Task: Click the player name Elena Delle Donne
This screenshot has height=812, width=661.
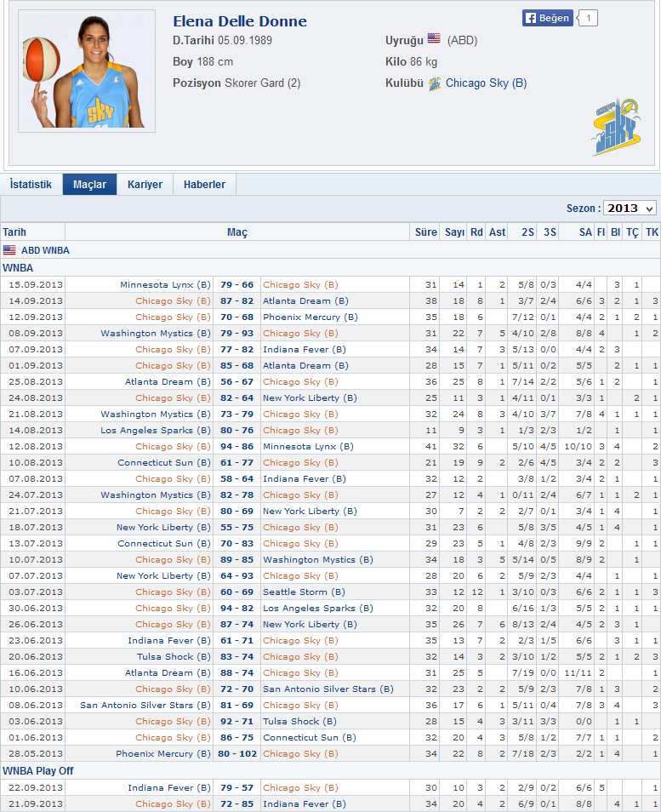Action: pyautogui.click(x=240, y=21)
